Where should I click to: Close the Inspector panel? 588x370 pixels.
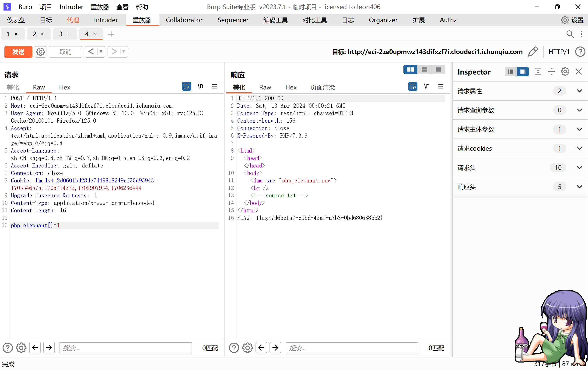coord(579,72)
